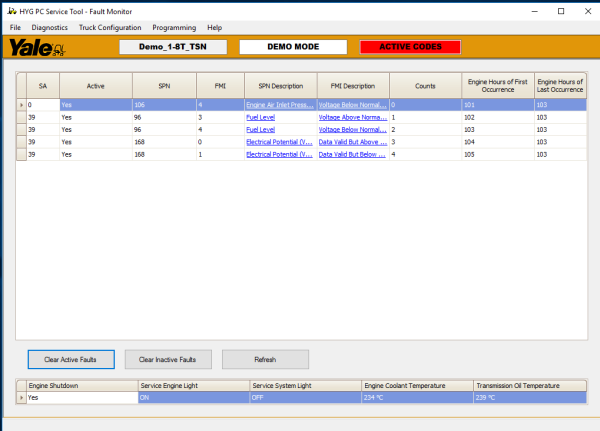This screenshot has height=431, width=600.
Task: Select status grid row header arrow
Action: (21, 398)
